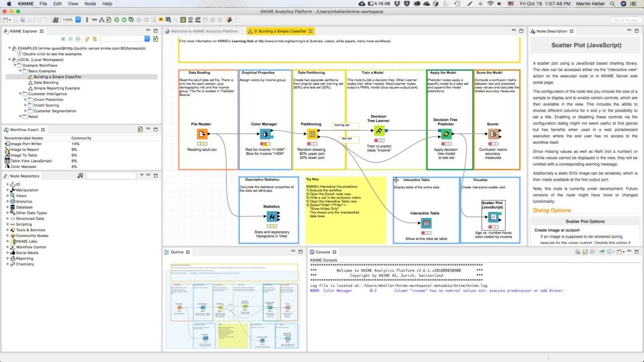Click the Node Repository search field
The width and height of the screenshot is (644, 362).
[x=110, y=175]
